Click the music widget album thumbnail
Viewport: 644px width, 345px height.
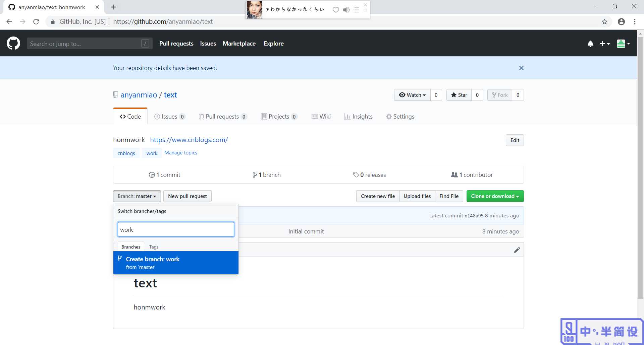(254, 9)
